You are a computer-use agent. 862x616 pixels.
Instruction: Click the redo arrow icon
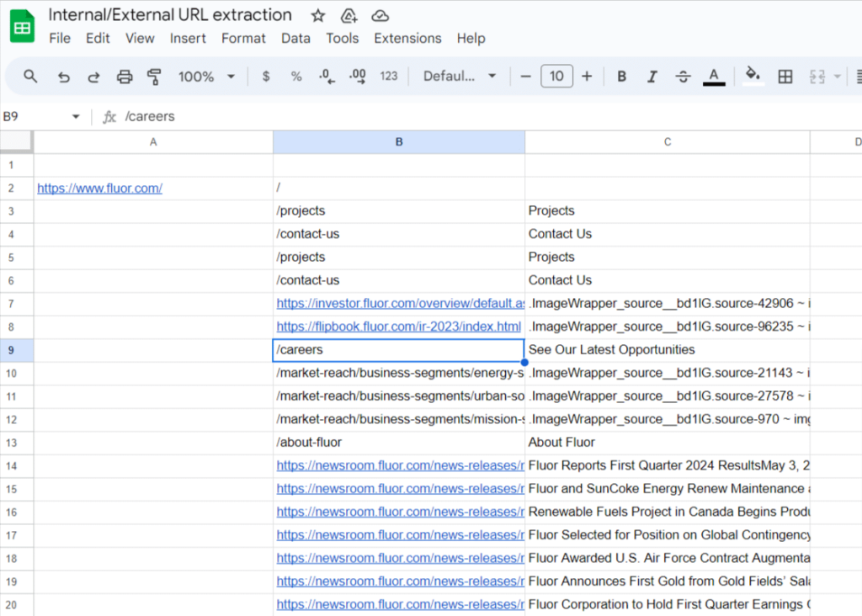click(x=94, y=77)
